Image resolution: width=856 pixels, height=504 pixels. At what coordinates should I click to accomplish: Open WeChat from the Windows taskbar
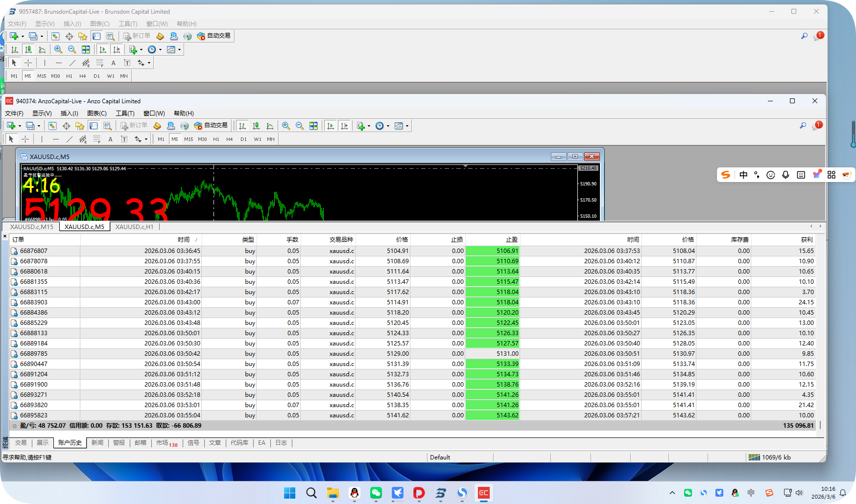376,493
